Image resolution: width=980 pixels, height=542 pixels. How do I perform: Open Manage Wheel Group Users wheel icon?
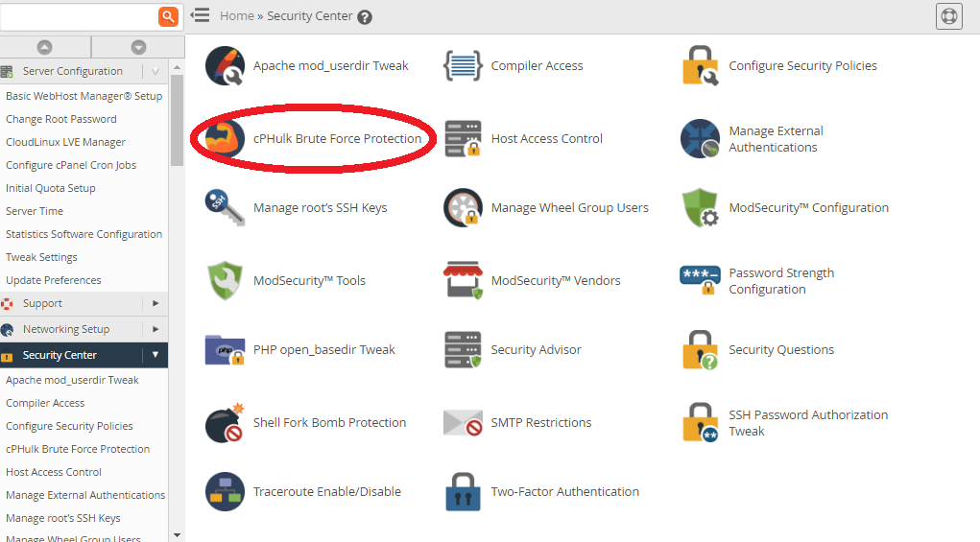coord(463,207)
